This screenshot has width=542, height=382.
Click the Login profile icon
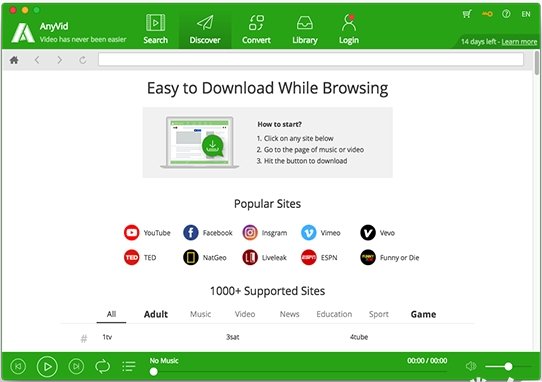(348, 22)
